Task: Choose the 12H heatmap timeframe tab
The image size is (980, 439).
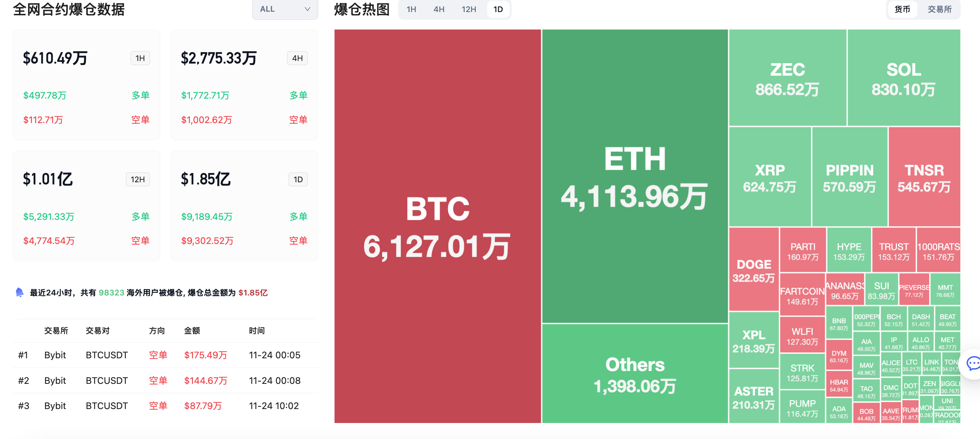Action: 468,9
